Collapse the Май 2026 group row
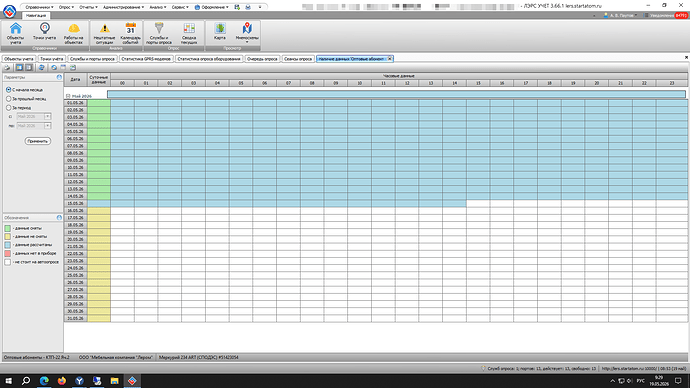 [68, 96]
